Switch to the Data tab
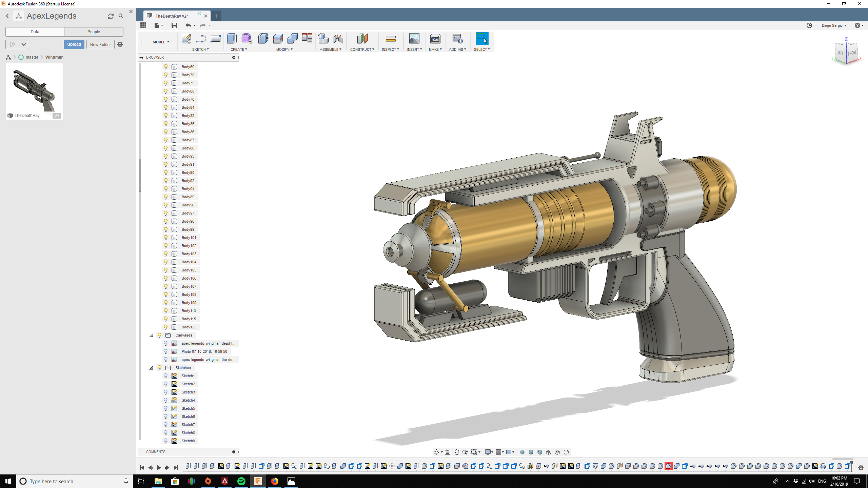The image size is (868, 488). (35, 32)
